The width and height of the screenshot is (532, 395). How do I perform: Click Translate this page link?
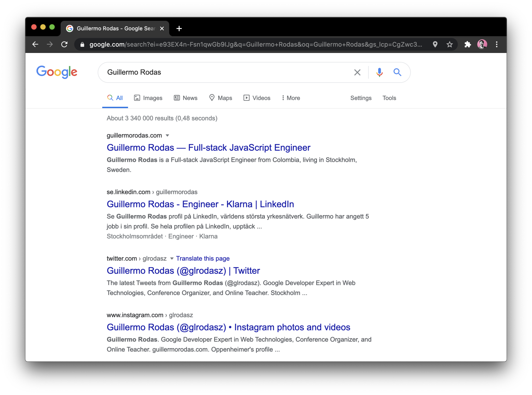[203, 259]
